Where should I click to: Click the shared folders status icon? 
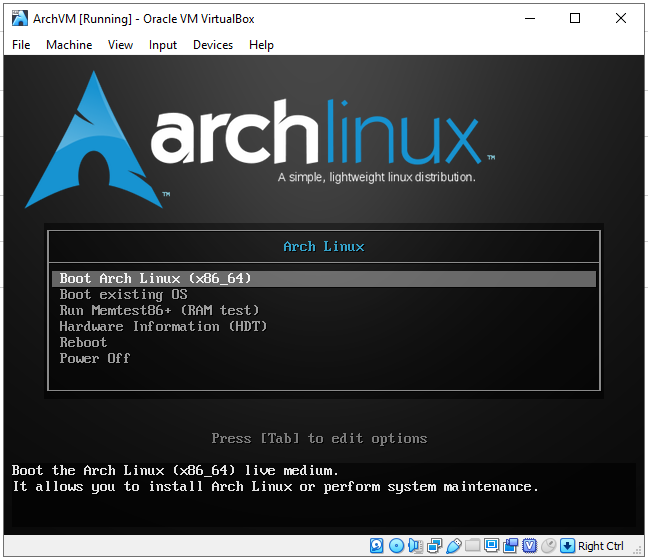pos(472,546)
